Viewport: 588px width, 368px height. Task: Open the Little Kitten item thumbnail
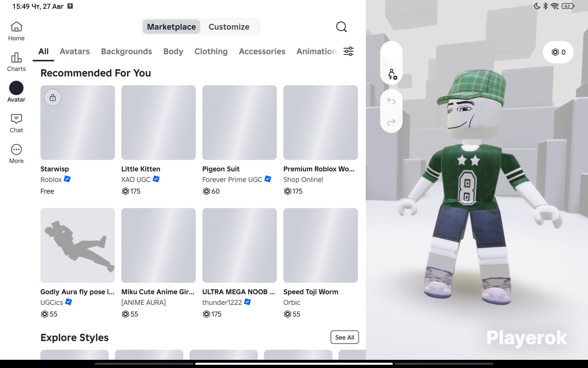pos(158,123)
